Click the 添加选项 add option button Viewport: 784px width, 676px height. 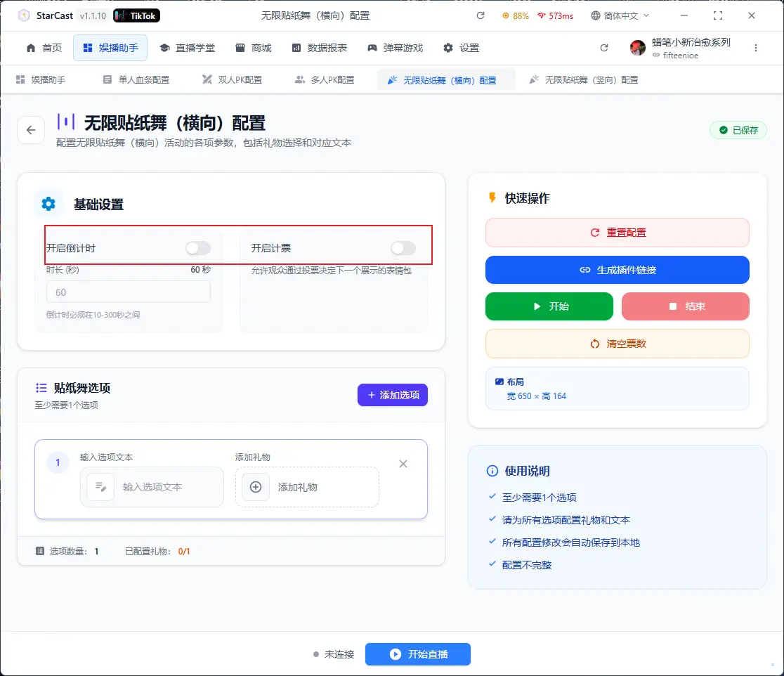click(393, 395)
